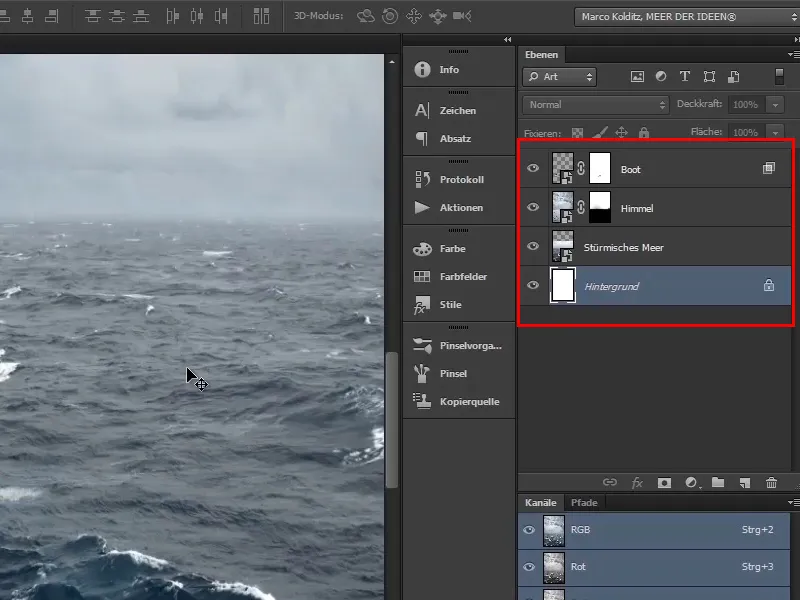Click the link layers icon
This screenshot has height=600, width=800.
pyautogui.click(x=610, y=482)
